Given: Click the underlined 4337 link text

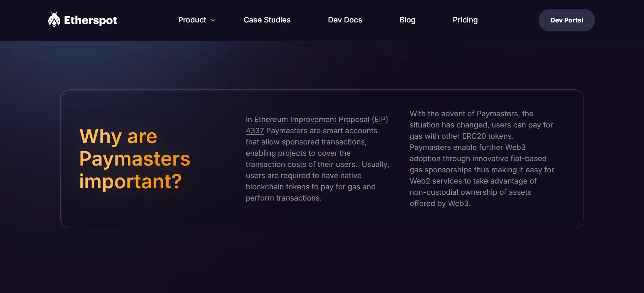Looking at the screenshot, I should click(x=255, y=131).
